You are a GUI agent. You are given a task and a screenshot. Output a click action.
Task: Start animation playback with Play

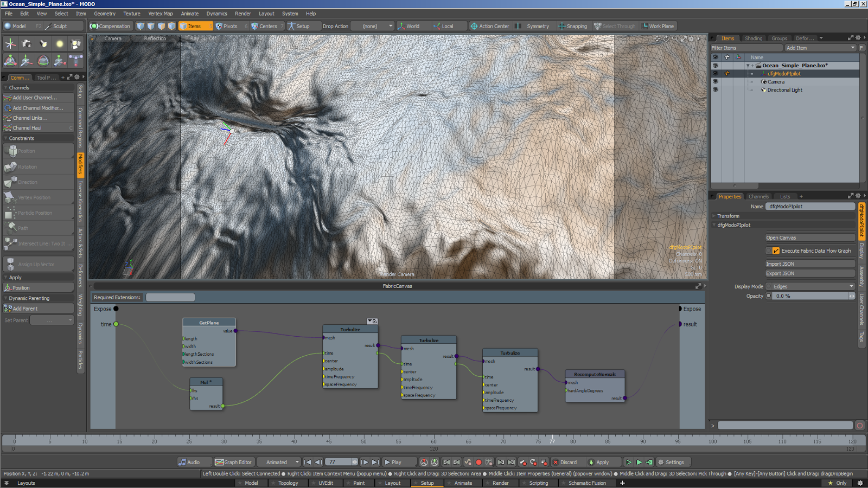click(x=399, y=463)
